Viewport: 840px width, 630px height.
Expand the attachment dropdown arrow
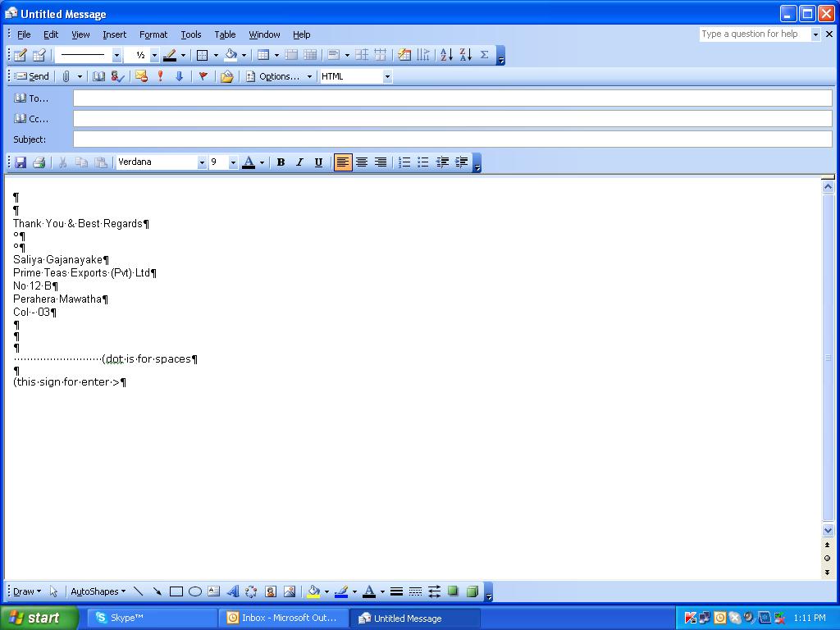point(80,76)
